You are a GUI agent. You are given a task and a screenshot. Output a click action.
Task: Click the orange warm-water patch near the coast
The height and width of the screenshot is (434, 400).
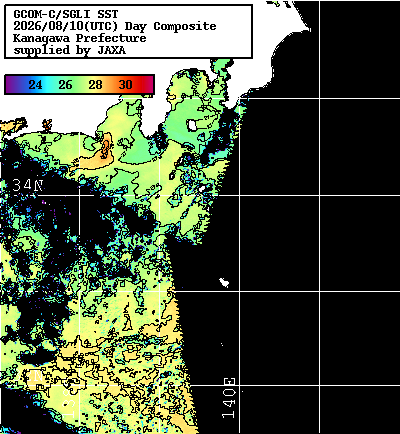(x=103, y=152)
